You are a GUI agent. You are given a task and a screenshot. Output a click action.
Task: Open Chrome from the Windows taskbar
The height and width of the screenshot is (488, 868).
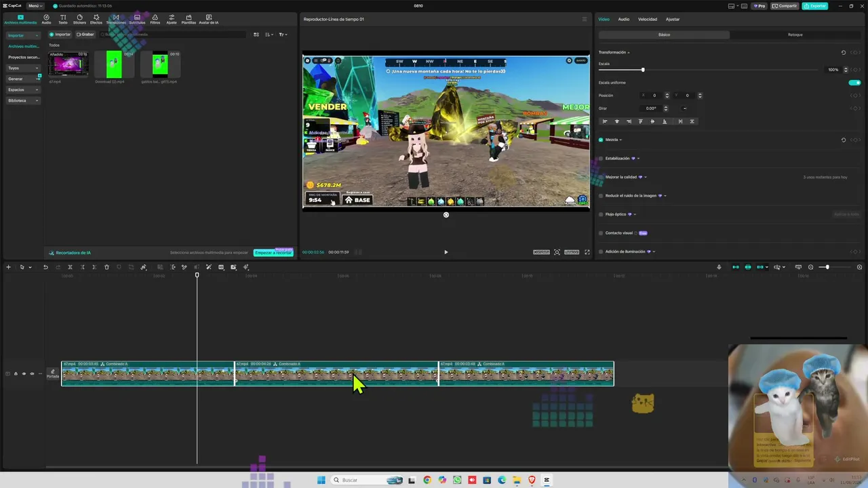427,480
